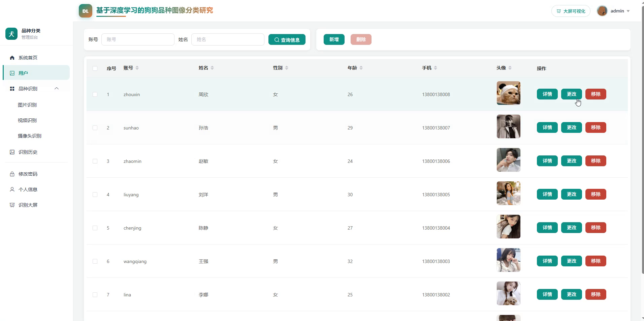Image resolution: width=644 pixels, height=321 pixels.
Task: Click the lock icon beside 修改密码
Action: 12,174
